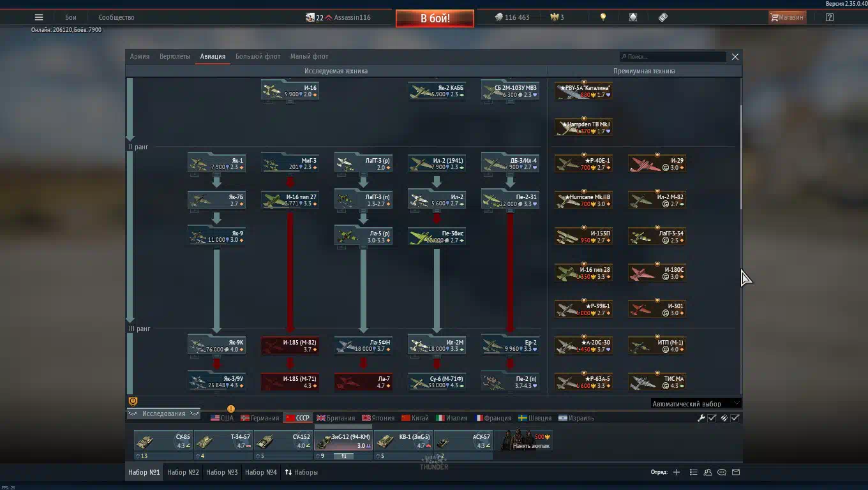Open the white diamond icon in top bar
This screenshot has width=868, height=490.
pos(633,17)
